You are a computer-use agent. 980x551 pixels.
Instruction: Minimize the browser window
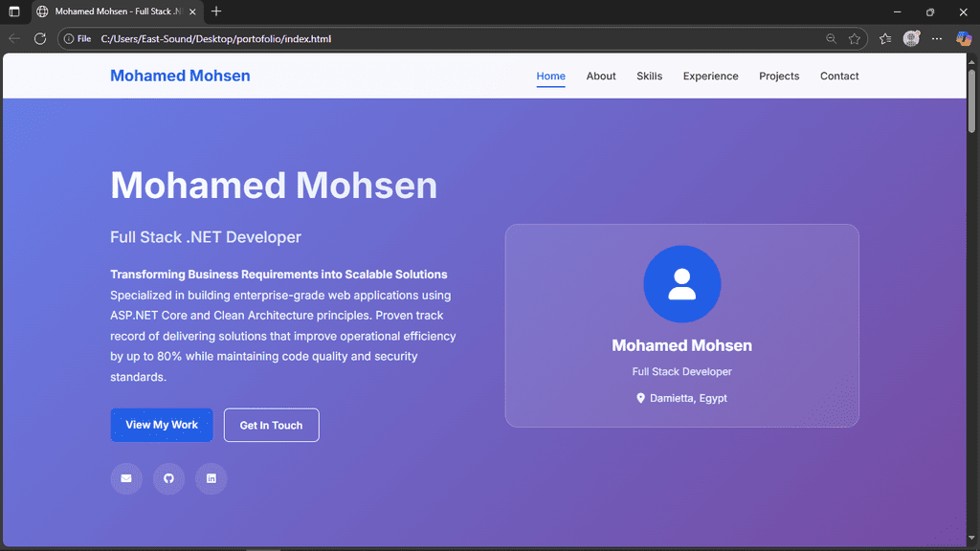897,11
